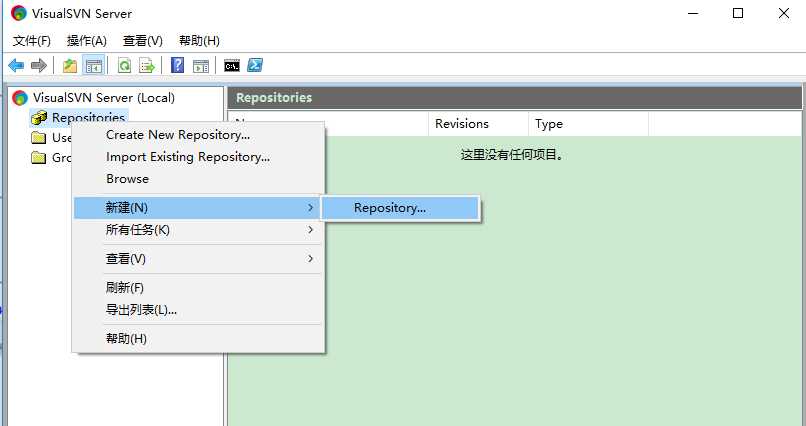Launch the Command Prompt toolbar icon
Screen dimensions: 806x426
232,65
